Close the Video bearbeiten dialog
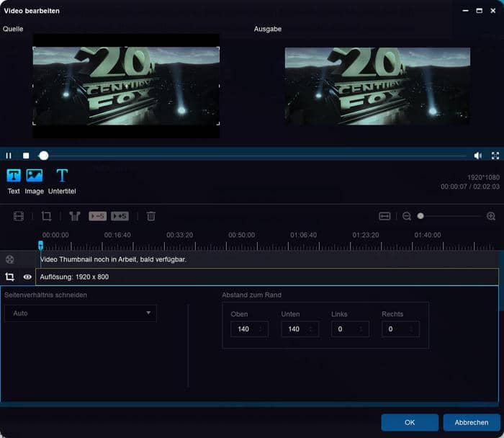504x438 pixels. pyautogui.click(x=493, y=11)
